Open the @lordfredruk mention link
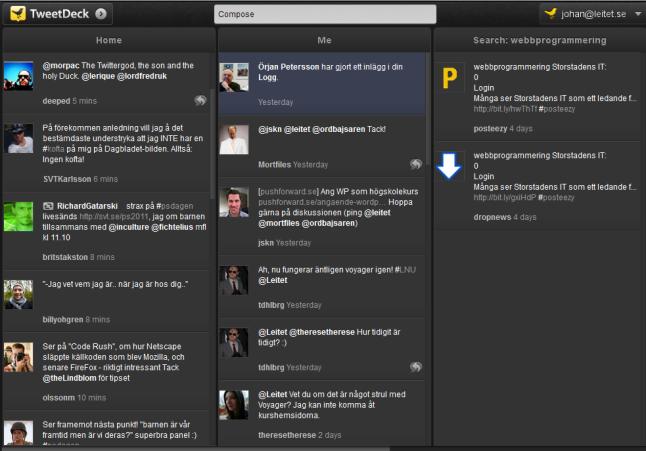This screenshot has width=646, height=451. 142,76
